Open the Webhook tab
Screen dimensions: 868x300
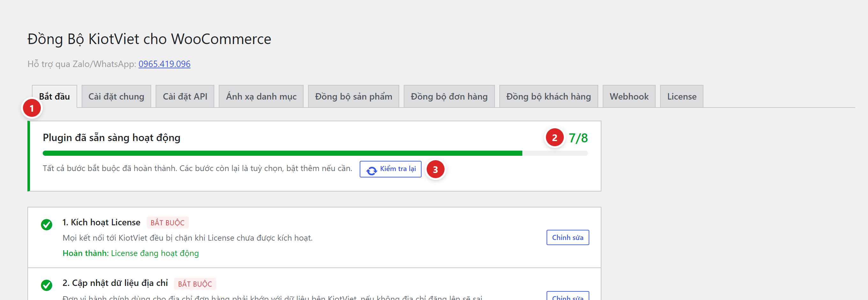tap(629, 96)
